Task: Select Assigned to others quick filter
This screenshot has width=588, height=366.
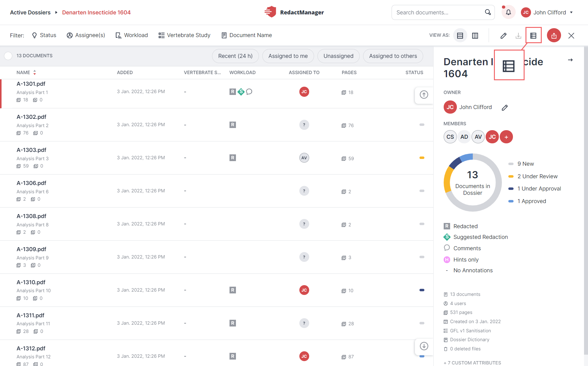Action: tap(393, 56)
